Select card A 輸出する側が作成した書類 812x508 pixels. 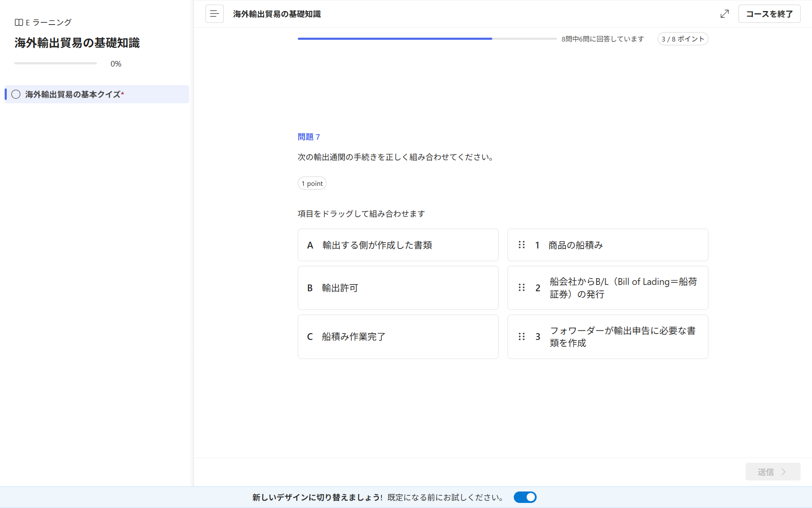pyautogui.click(x=398, y=245)
